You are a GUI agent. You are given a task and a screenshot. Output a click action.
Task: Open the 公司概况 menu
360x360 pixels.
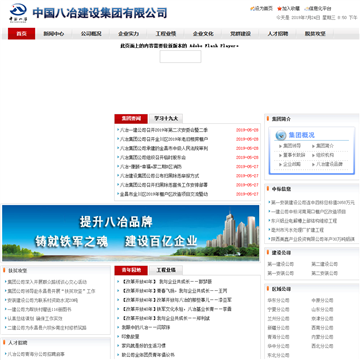point(91,34)
